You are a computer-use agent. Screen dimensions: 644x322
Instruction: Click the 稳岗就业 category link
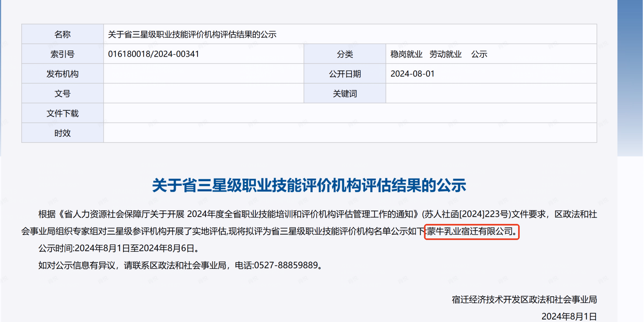pyautogui.click(x=406, y=54)
